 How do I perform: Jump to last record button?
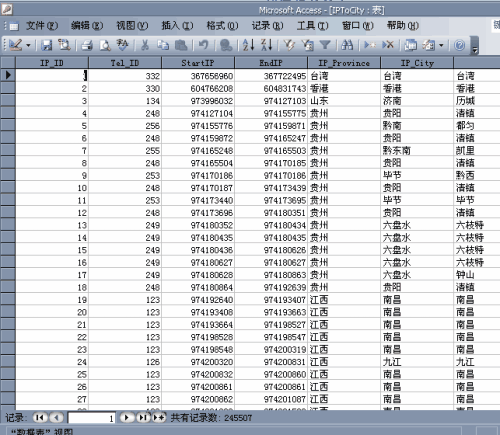click(x=143, y=417)
